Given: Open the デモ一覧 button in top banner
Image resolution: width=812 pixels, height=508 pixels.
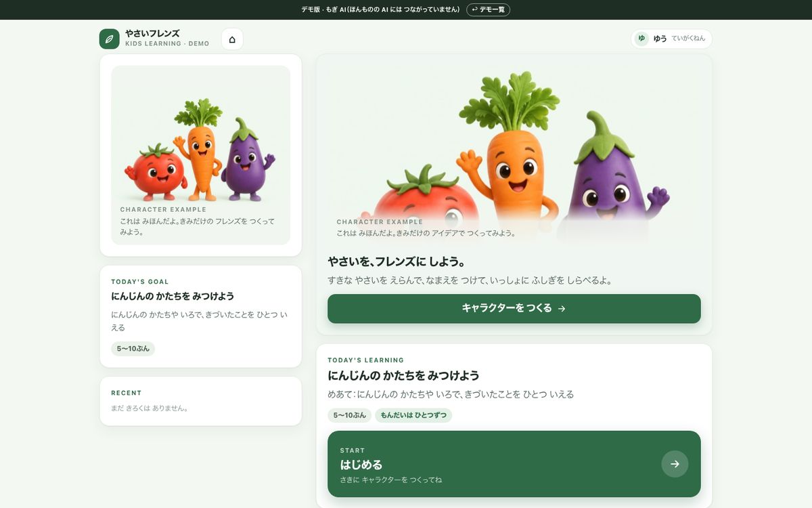Looking at the screenshot, I should click(x=488, y=9).
